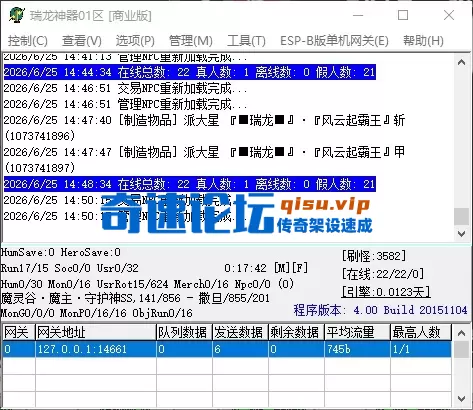
Task: Open the ESP-B版单机网关(E) menu
Action: 334,41
